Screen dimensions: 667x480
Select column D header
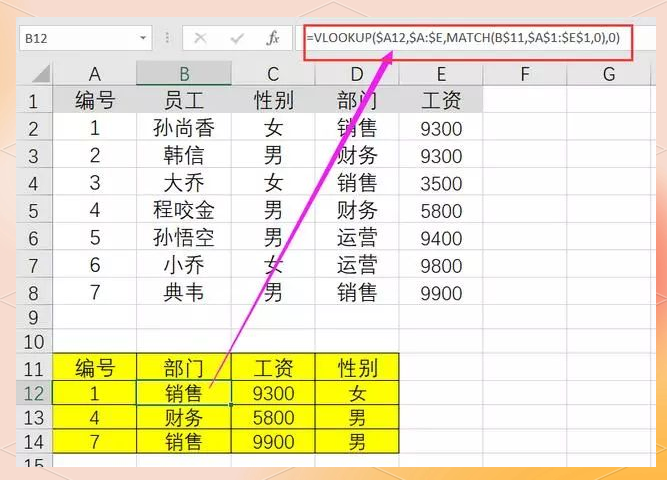(x=357, y=74)
